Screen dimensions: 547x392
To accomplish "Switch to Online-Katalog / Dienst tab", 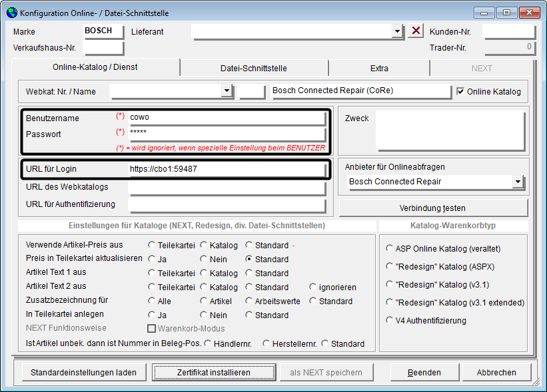I will [95, 67].
